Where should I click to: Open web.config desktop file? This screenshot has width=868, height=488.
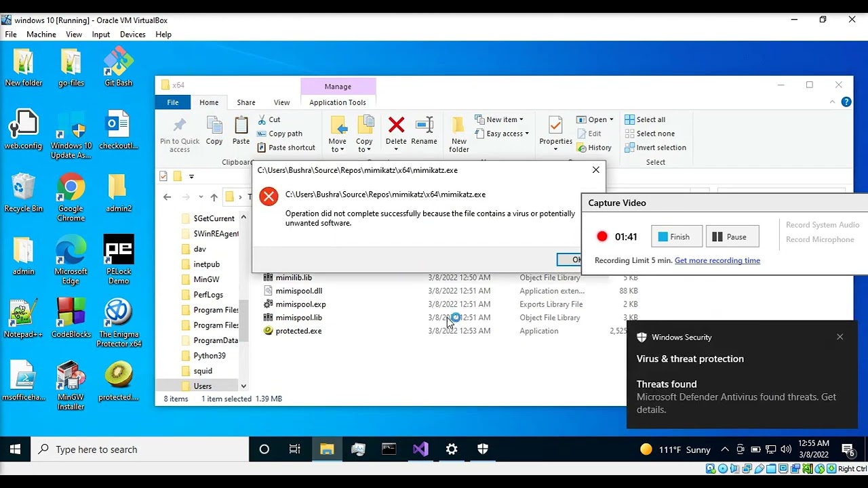click(x=23, y=130)
